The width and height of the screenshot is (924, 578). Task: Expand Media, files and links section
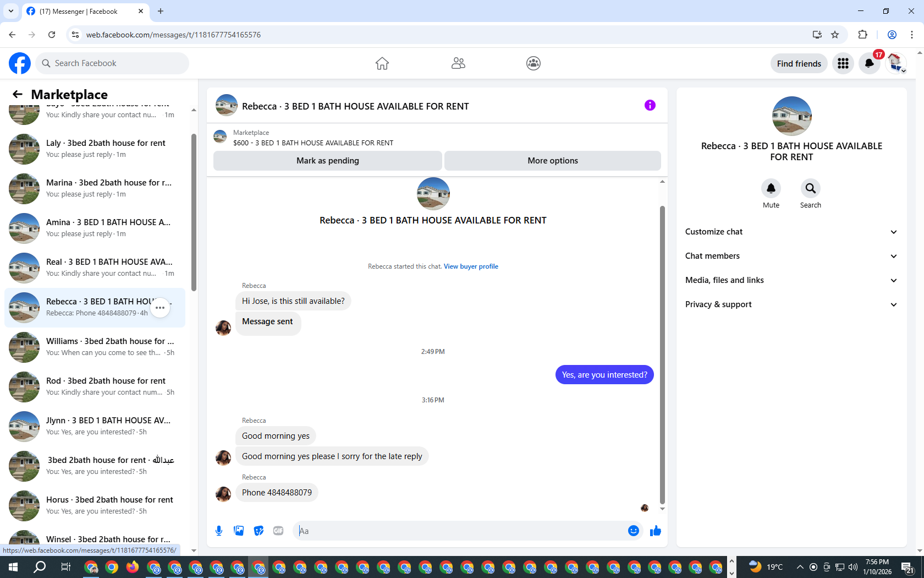point(791,280)
